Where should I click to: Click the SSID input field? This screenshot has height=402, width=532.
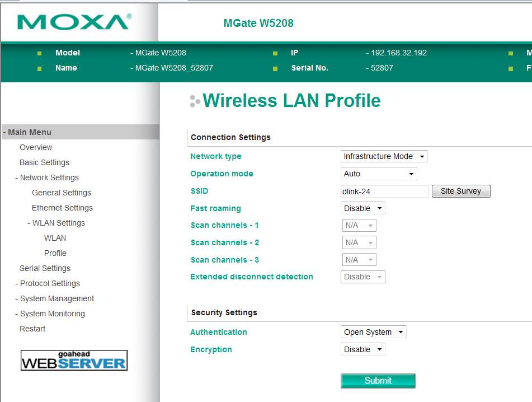pos(384,191)
